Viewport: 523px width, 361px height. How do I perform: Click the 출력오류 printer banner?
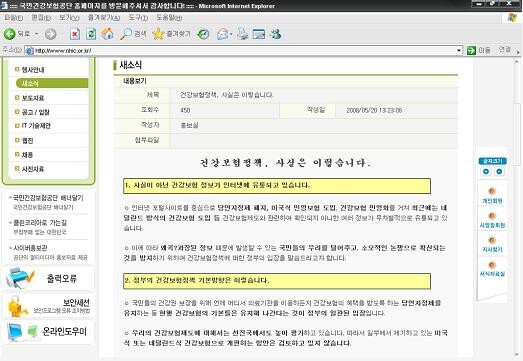click(x=48, y=278)
